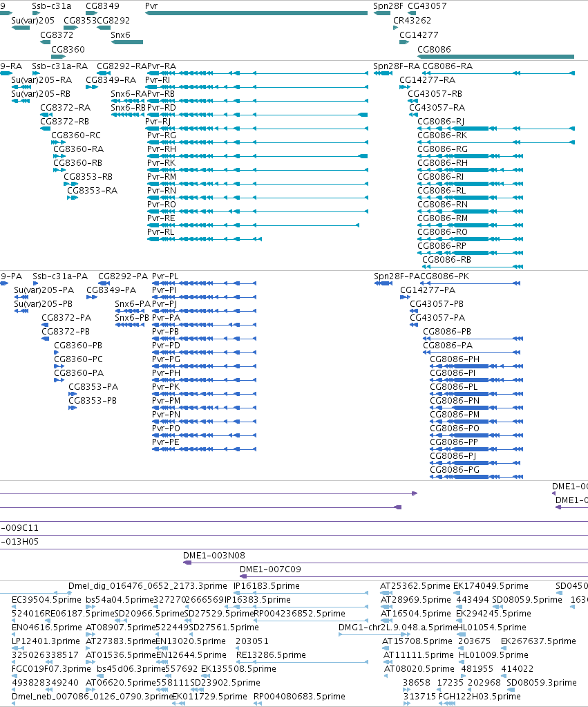The height and width of the screenshot is (707, 588).
Task: Select the CG8360 gene label
Action: tap(68, 49)
